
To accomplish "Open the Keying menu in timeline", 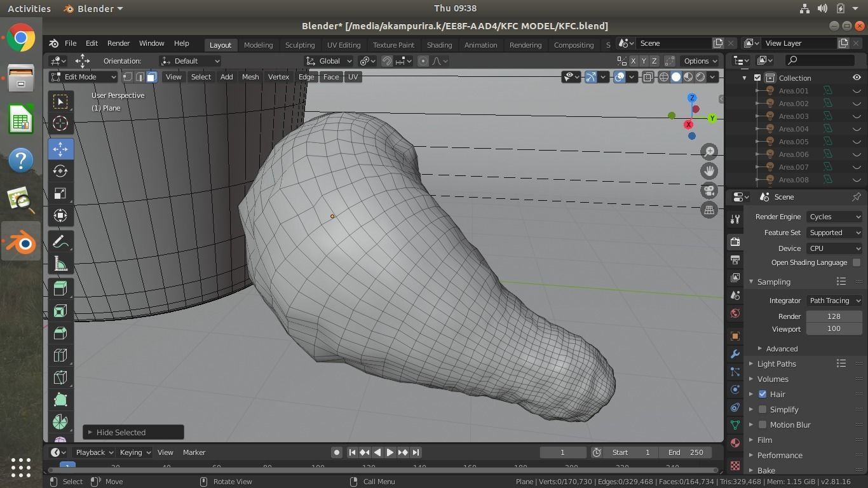I will pyautogui.click(x=135, y=452).
